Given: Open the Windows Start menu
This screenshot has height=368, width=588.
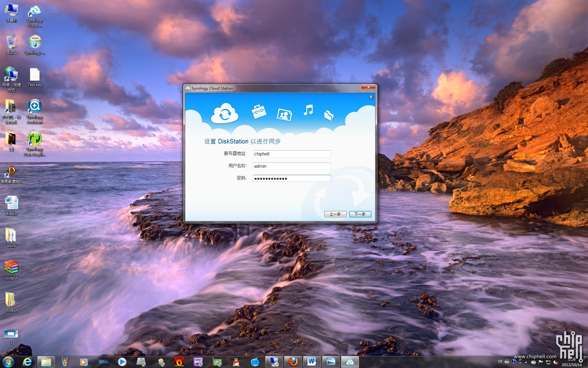Looking at the screenshot, I should coord(8,362).
